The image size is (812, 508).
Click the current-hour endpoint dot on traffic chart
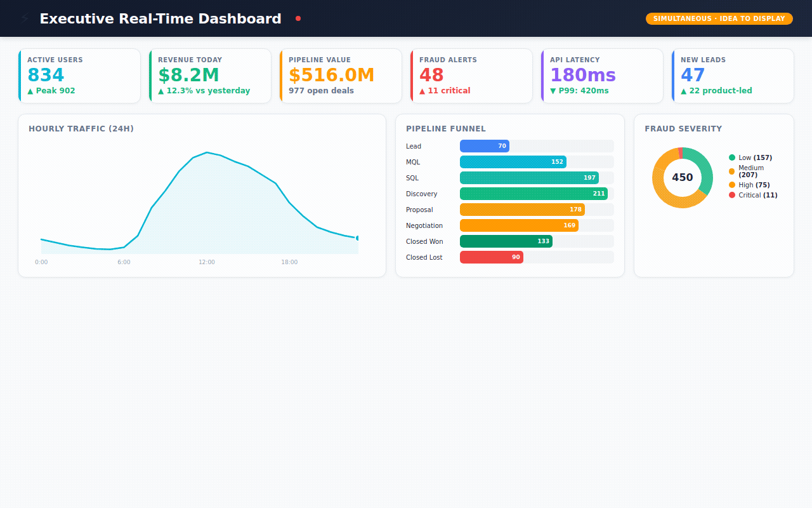click(358, 238)
